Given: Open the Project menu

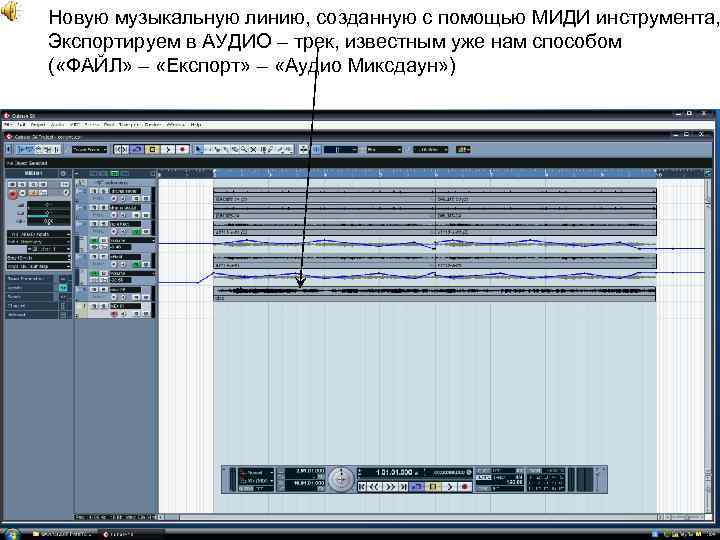Looking at the screenshot, I should coord(38,124).
